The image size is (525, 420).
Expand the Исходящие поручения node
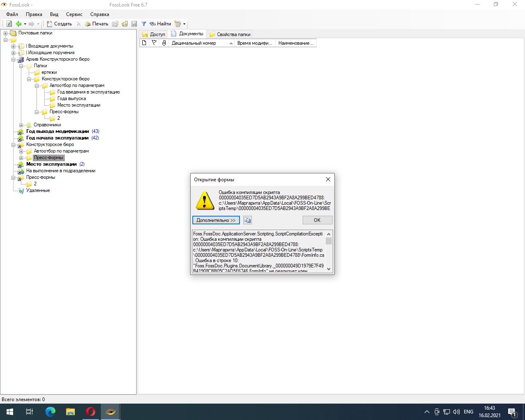coord(13,53)
